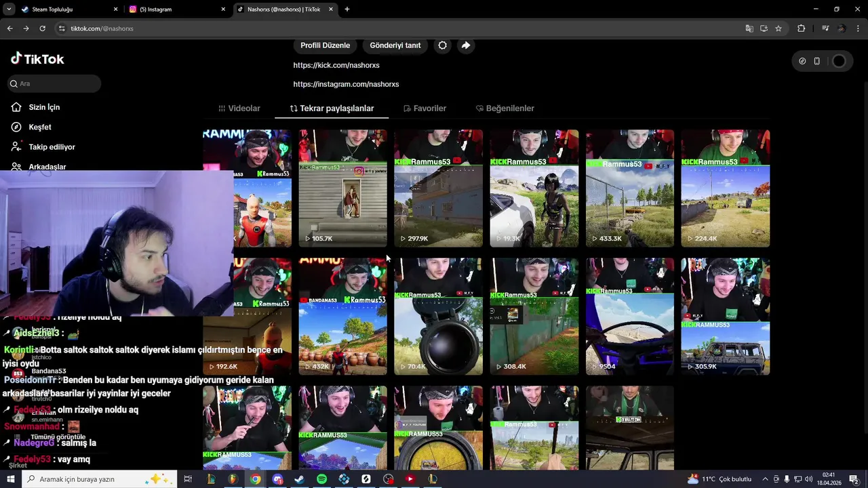The width and height of the screenshot is (868, 488).
Task: Open Task View on the taskbar
Action: point(188,479)
